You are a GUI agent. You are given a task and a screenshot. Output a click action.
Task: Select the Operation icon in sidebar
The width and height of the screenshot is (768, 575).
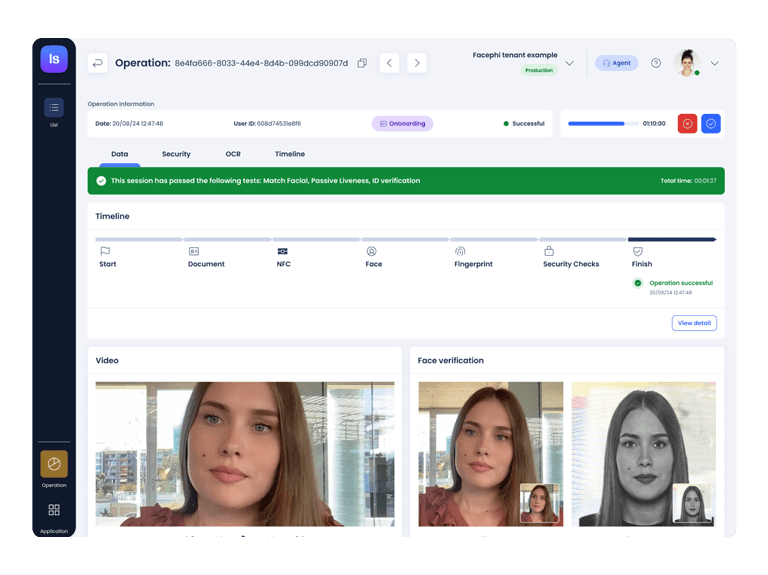54,464
